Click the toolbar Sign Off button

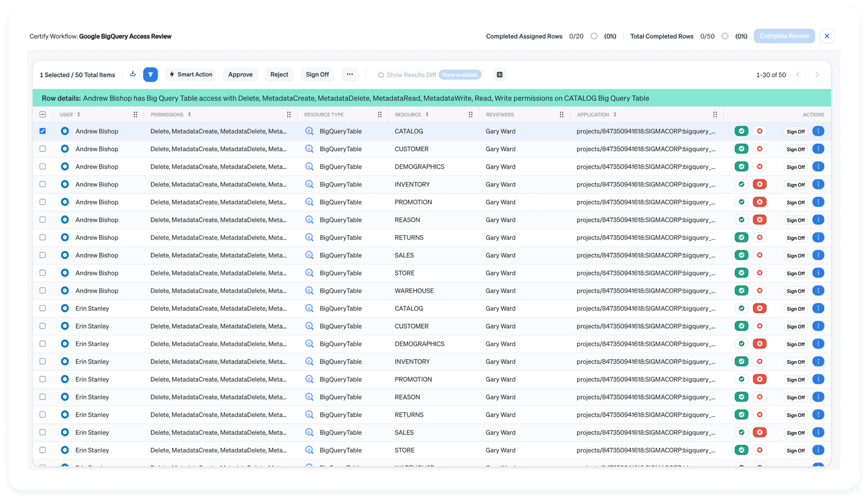click(x=317, y=74)
